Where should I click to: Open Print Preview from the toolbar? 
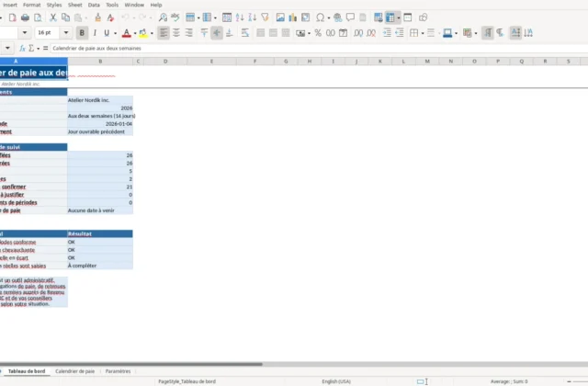(x=38, y=17)
